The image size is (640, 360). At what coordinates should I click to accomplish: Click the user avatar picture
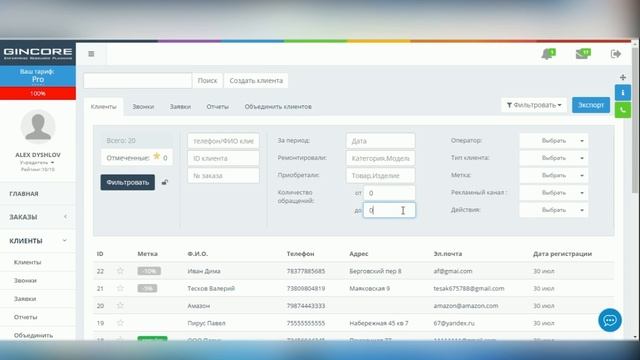(x=38, y=127)
